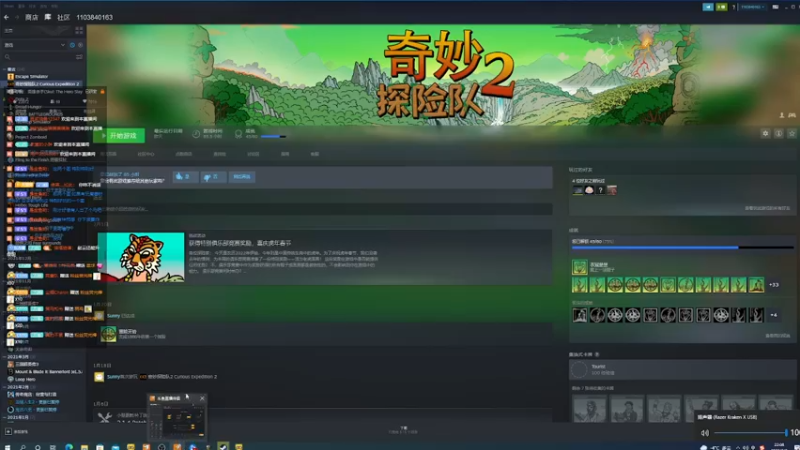Click the wrench patch notes icon

coord(105,417)
